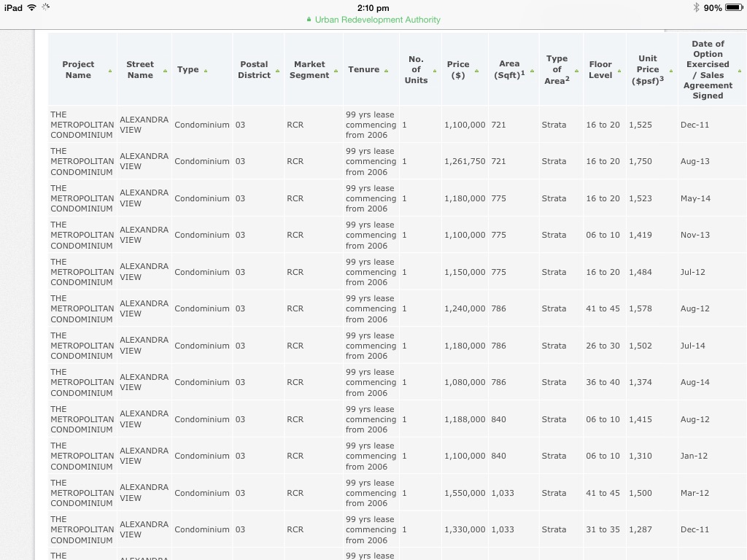Click the Mar-12 date cell

tap(694, 493)
